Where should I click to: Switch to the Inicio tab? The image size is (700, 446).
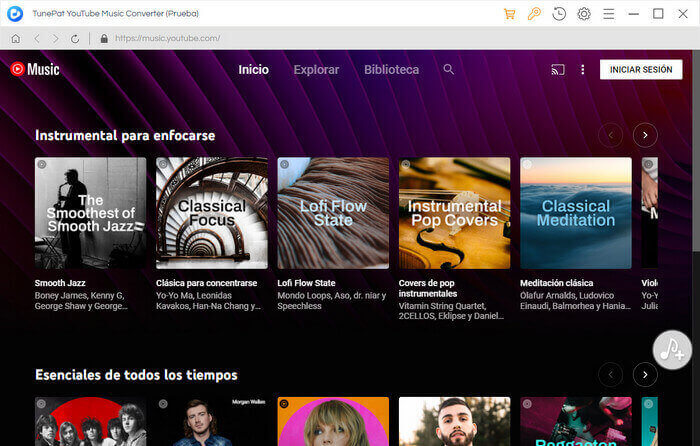click(254, 70)
